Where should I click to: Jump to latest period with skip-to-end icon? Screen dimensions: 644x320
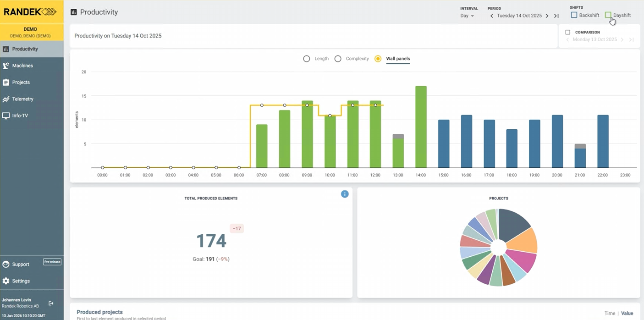click(x=556, y=16)
